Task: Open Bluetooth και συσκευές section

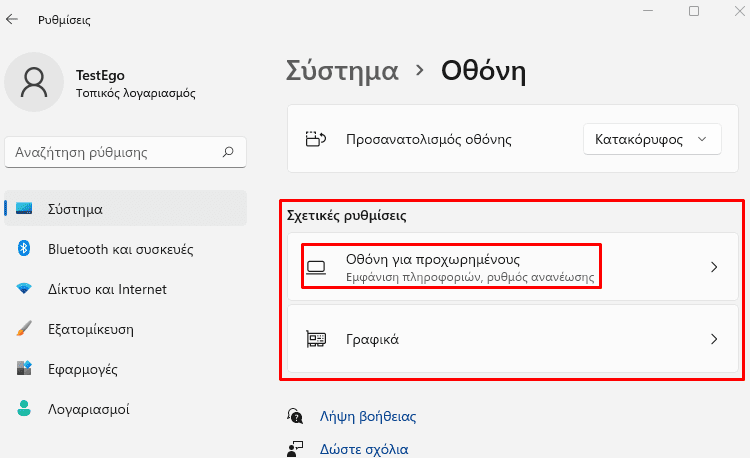Action: pyautogui.click(x=120, y=249)
